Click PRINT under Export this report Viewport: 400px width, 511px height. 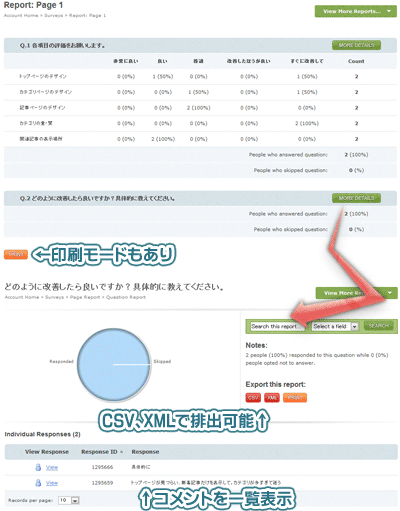click(295, 398)
